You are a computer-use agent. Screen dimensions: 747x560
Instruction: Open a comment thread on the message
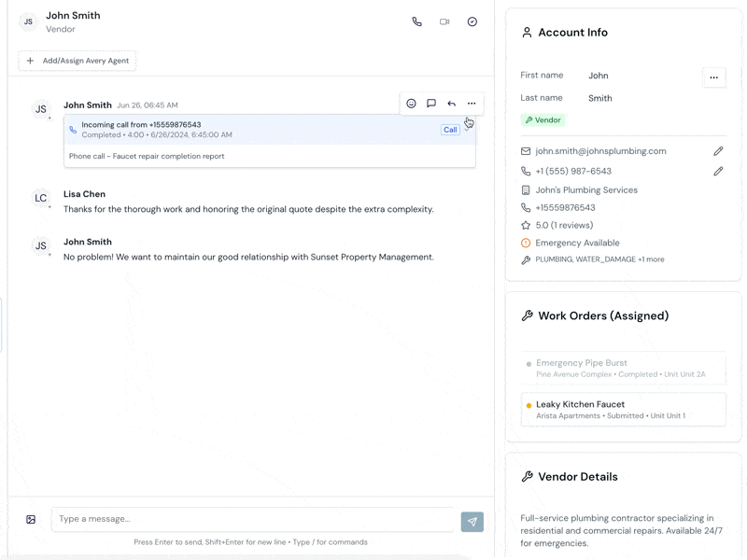431,104
